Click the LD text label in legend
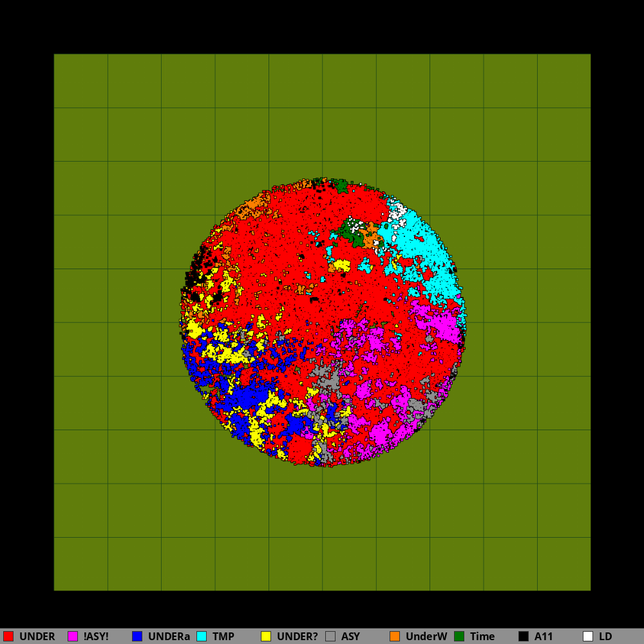 coord(605,636)
